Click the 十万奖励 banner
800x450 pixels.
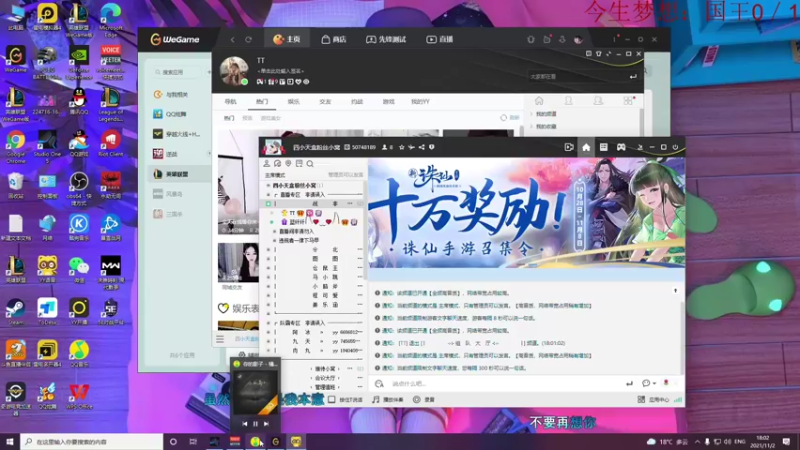click(526, 212)
